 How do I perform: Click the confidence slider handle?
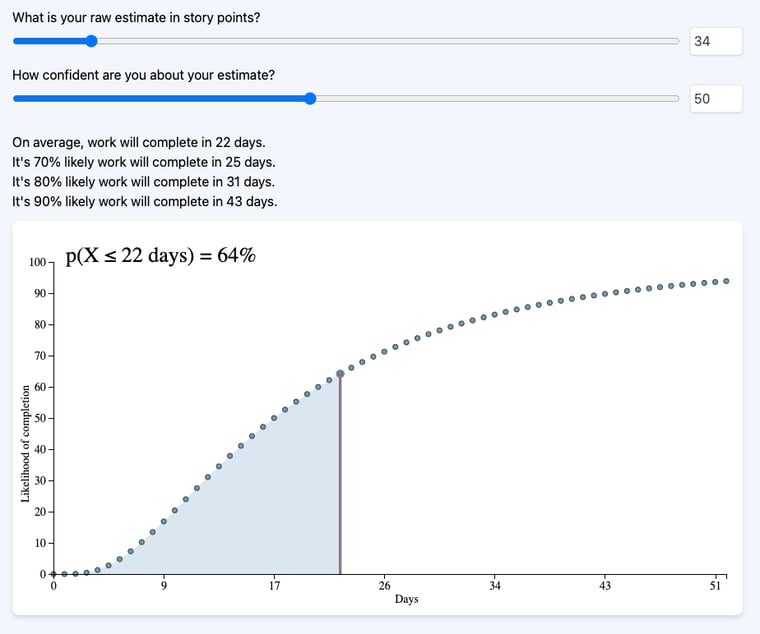(310, 99)
